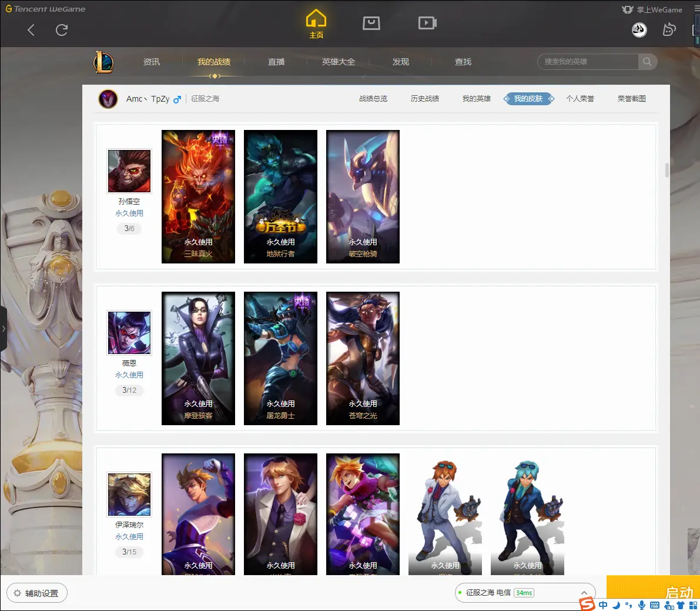Open the soft keyboard icon in IME bar
Viewport: 700px width, 611px height.
655,605
